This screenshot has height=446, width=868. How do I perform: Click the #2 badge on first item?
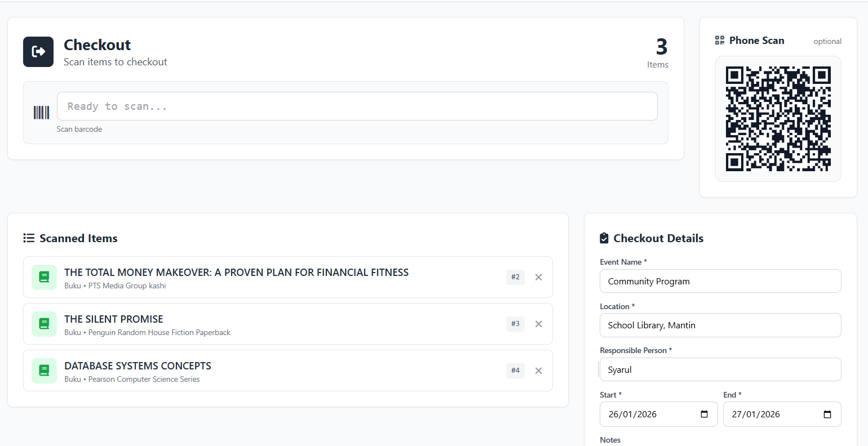(515, 277)
